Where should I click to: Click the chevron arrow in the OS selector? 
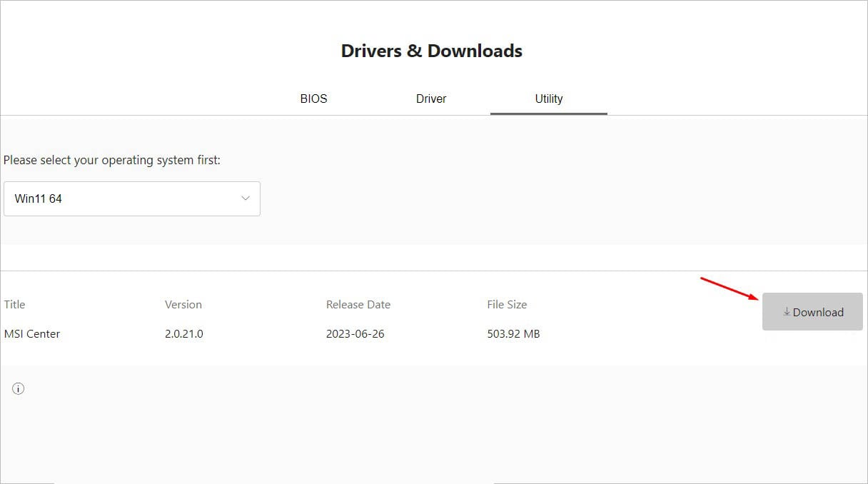tap(246, 198)
